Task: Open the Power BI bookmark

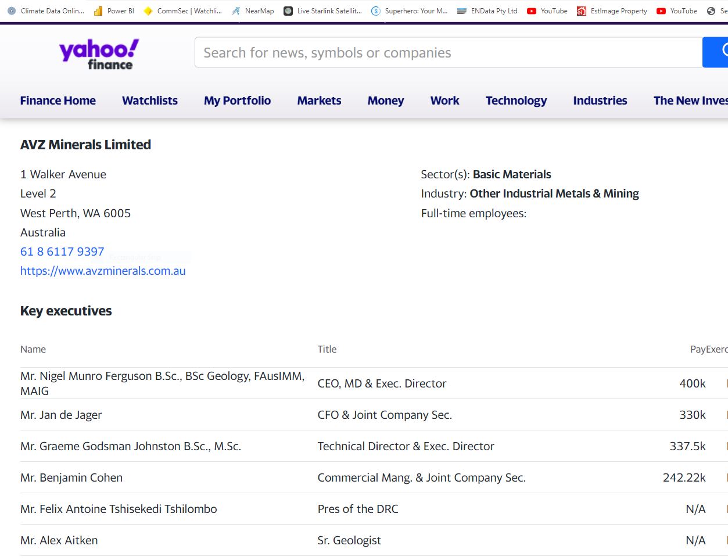Action: tap(114, 11)
